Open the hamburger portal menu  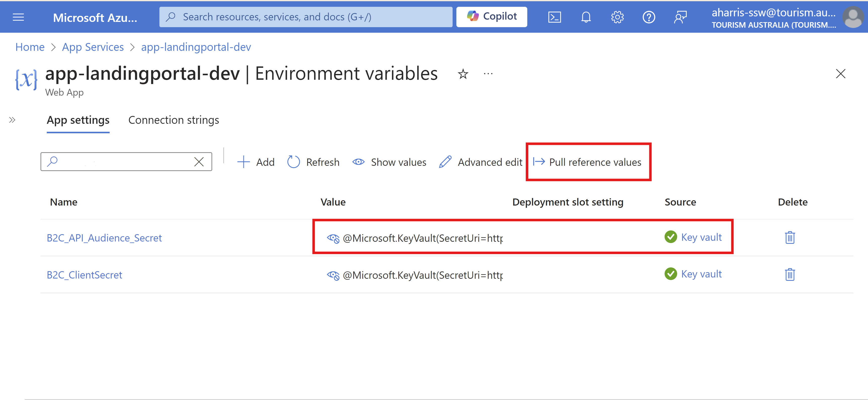[x=18, y=17]
